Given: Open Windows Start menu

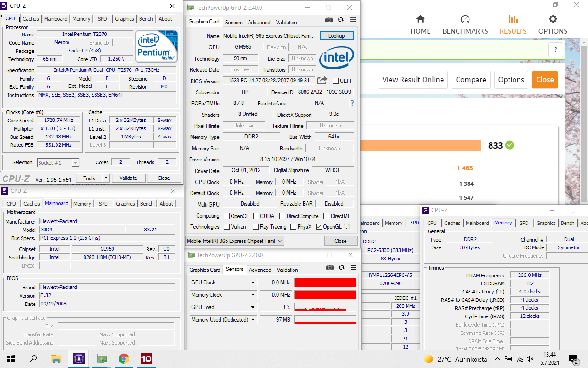Looking at the screenshot, I should click(x=11, y=359).
